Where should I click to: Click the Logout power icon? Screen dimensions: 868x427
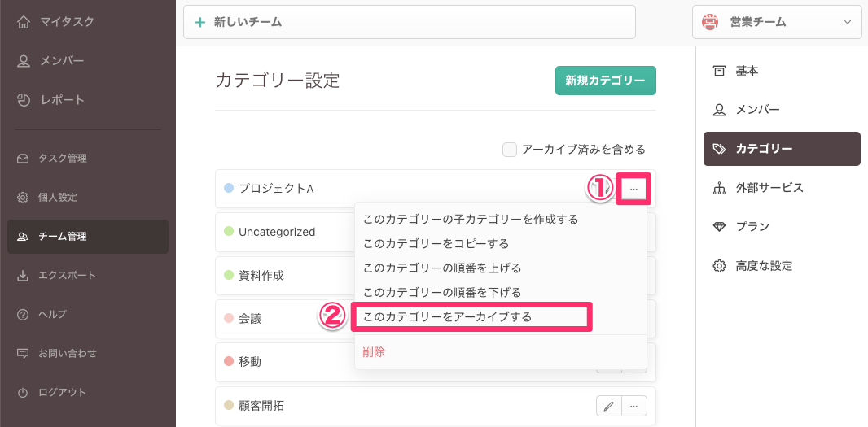(23, 393)
